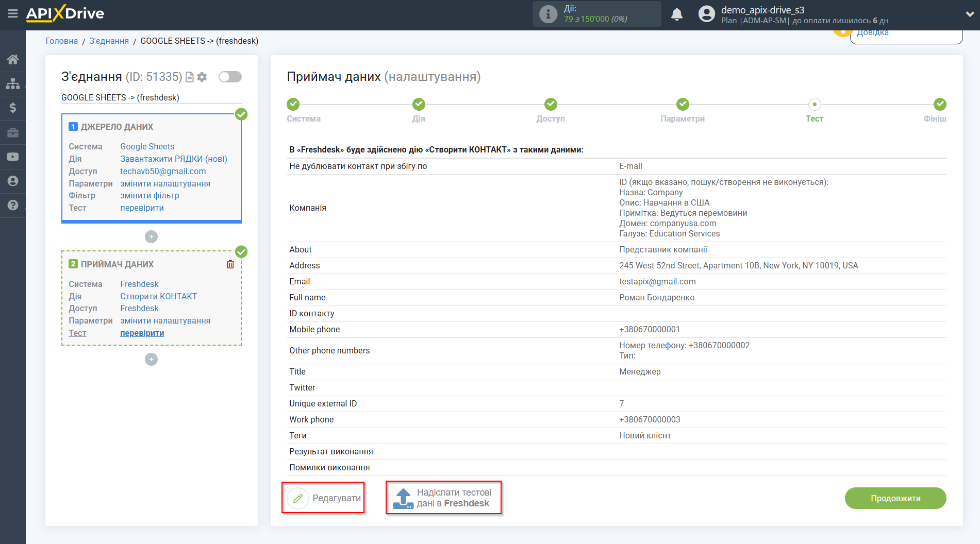The image size is (980, 544).
Task: Click the +380670000001 Mobile phone value
Action: [x=650, y=329]
